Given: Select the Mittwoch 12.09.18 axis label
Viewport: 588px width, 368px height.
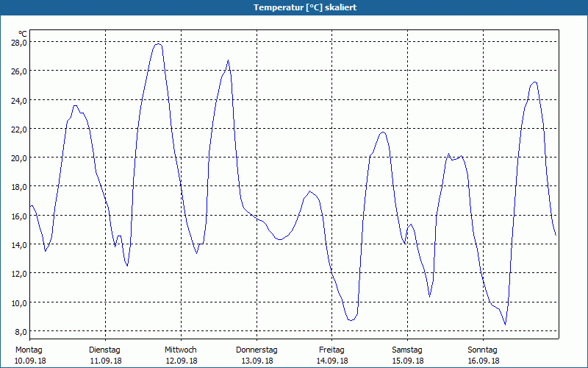Looking at the screenshot, I should tap(181, 355).
